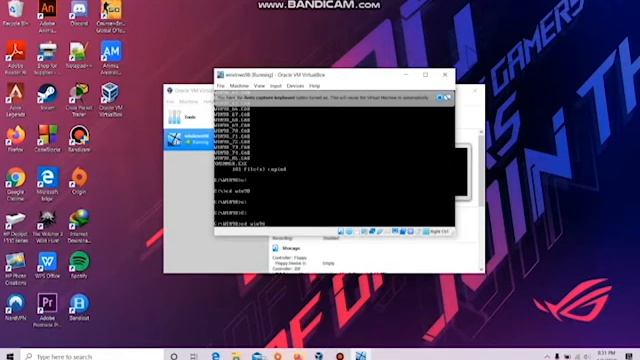
Task: Open Task View from the taskbar
Action: click(x=194, y=356)
